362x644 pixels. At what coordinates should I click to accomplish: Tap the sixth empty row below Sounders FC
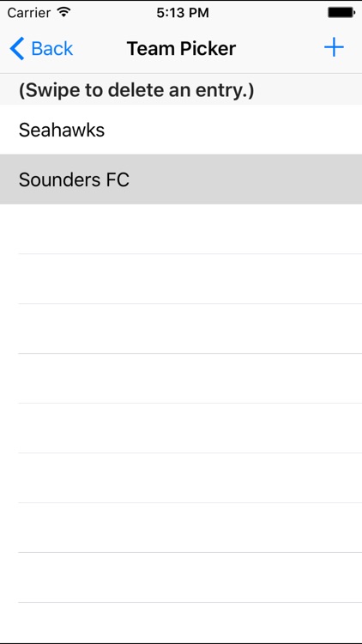click(x=181, y=478)
